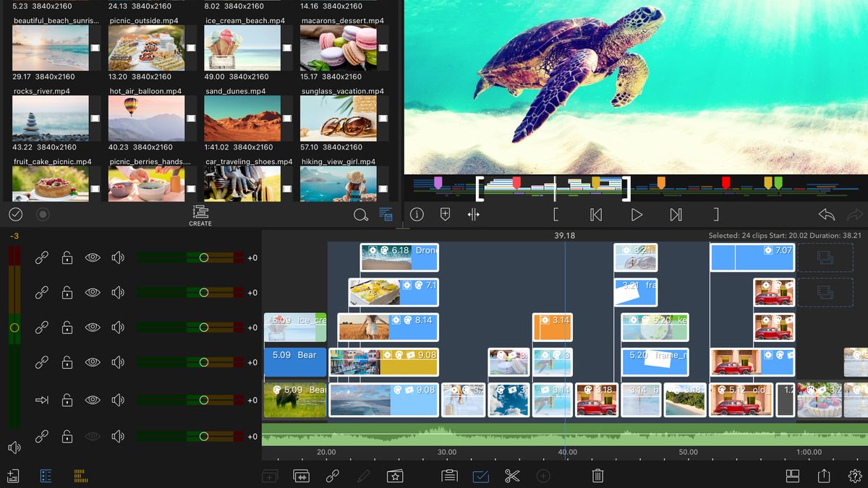Open the star favorites preset icon
868x488 pixels.
(x=396, y=476)
